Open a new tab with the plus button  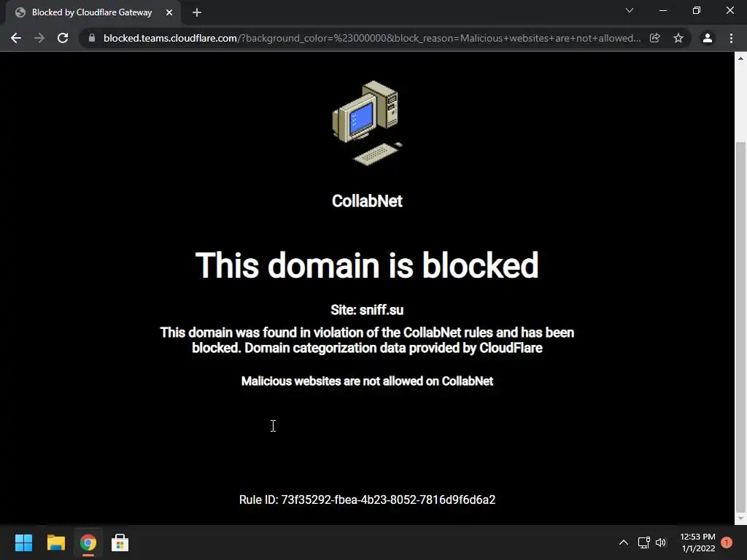[197, 12]
